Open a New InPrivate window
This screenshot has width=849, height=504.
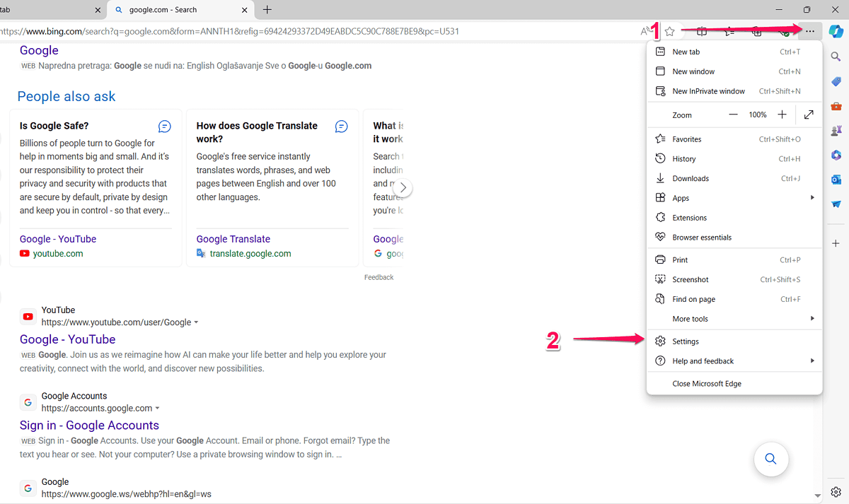[734, 91]
